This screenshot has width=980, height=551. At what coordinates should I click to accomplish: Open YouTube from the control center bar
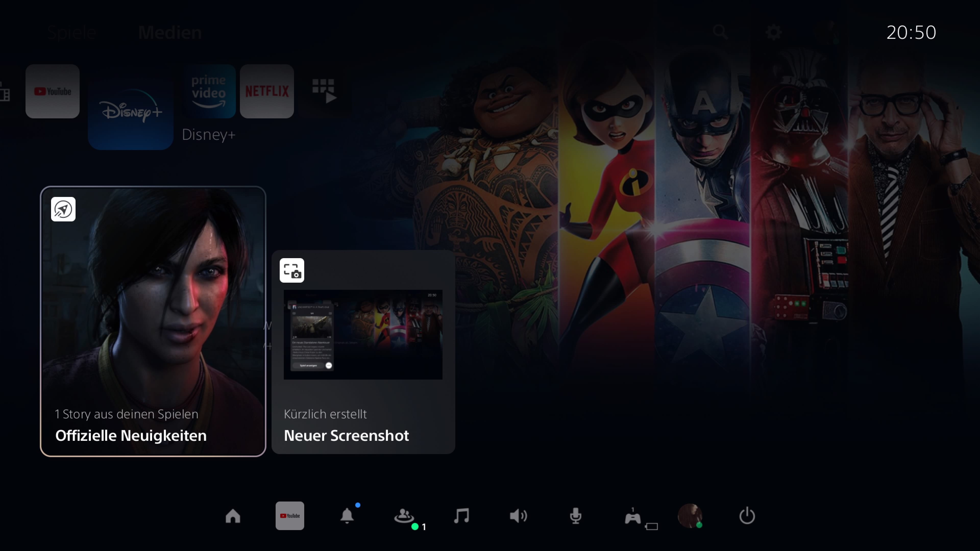(290, 516)
